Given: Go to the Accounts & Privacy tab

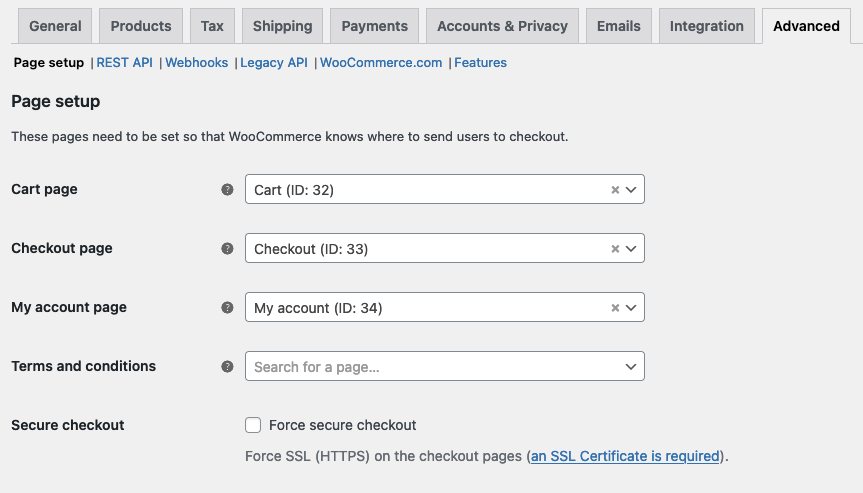Looking at the screenshot, I should 502,26.
